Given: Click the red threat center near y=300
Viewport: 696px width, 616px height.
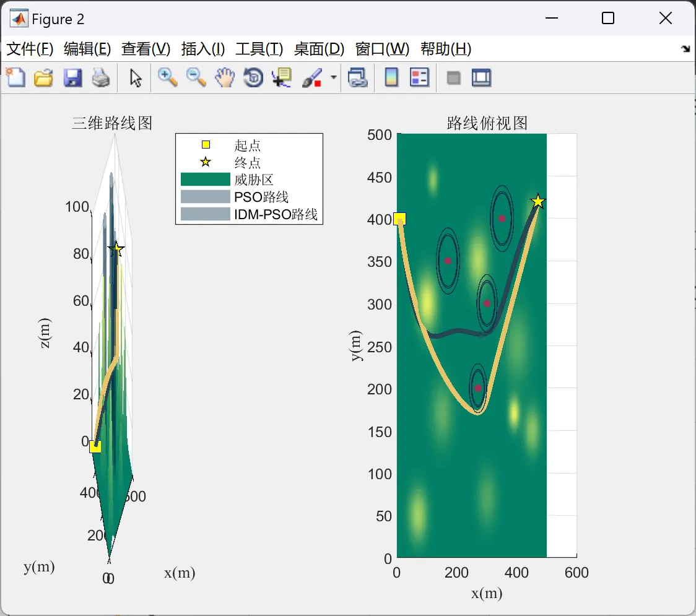Looking at the screenshot, I should tap(487, 303).
